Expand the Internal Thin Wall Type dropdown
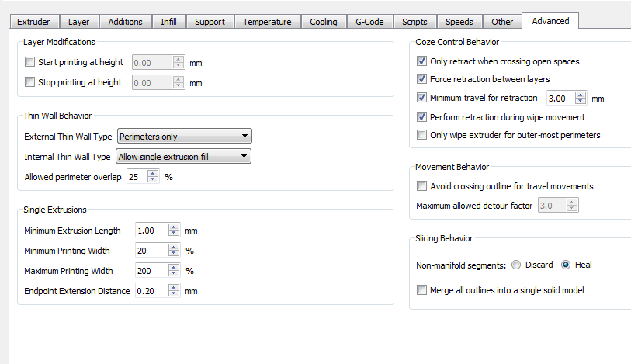 tap(184, 157)
